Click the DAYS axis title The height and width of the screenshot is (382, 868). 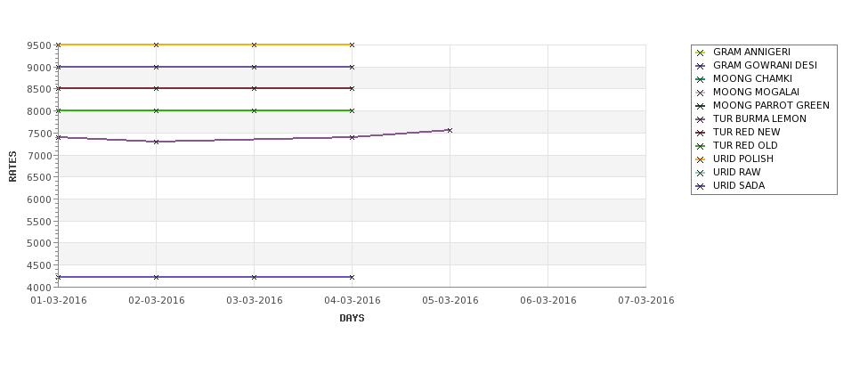point(352,318)
